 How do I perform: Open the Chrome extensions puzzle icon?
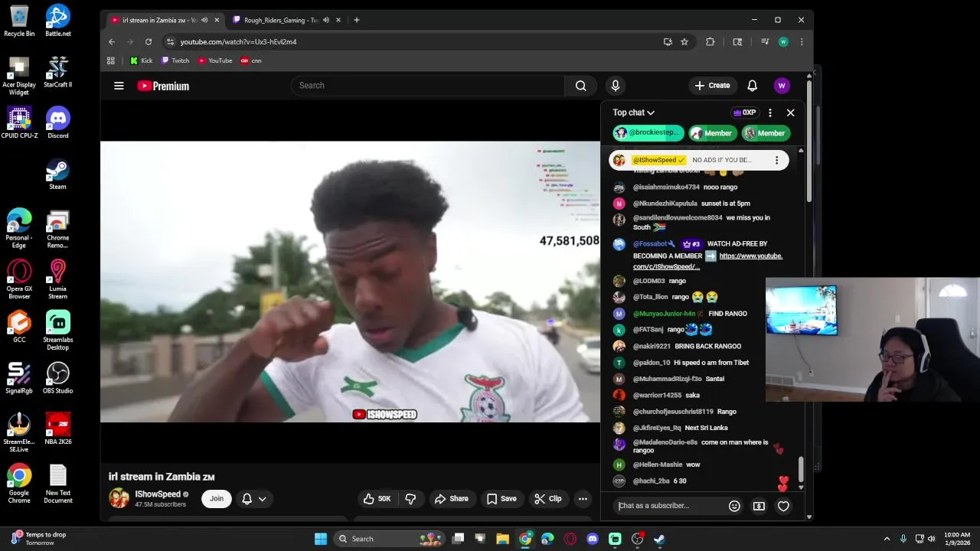pos(710,42)
